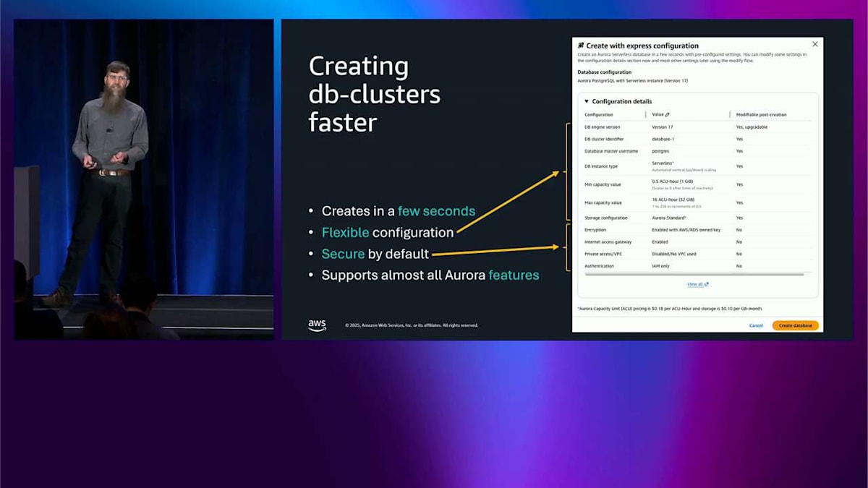The image size is (868, 488).
Task: Select the Internet access gateway label
Action: click(608, 241)
